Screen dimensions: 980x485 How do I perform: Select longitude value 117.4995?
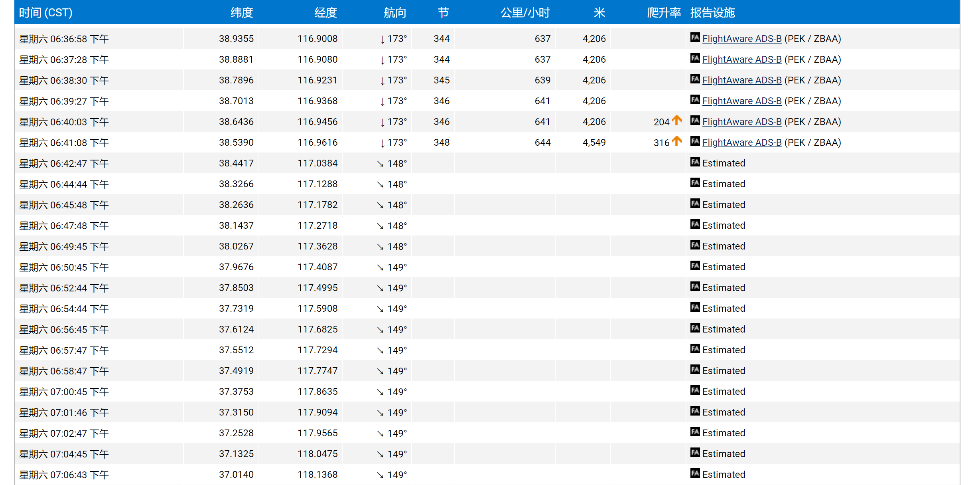point(317,288)
